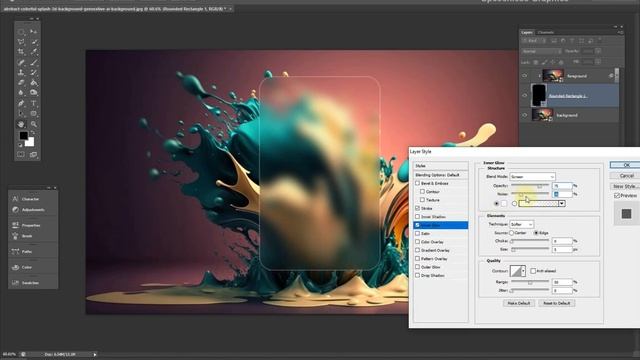Open the Contour picker arrow

[x=523, y=271]
